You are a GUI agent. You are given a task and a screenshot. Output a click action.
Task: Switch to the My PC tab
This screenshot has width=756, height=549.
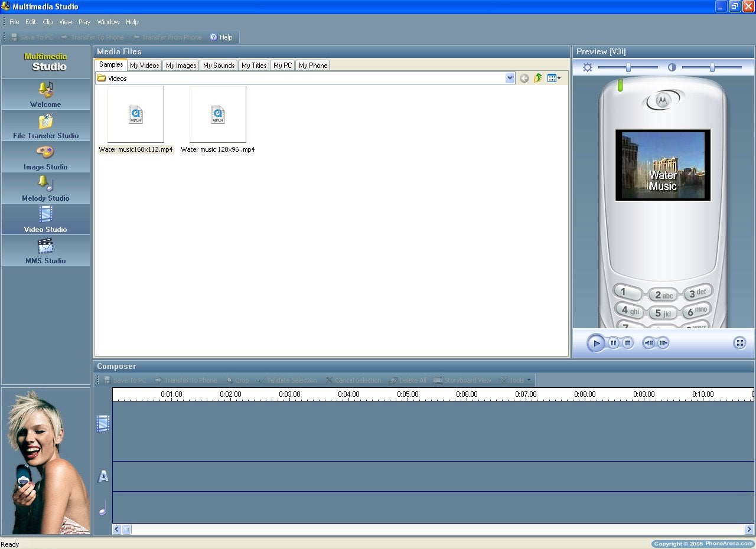coord(282,66)
